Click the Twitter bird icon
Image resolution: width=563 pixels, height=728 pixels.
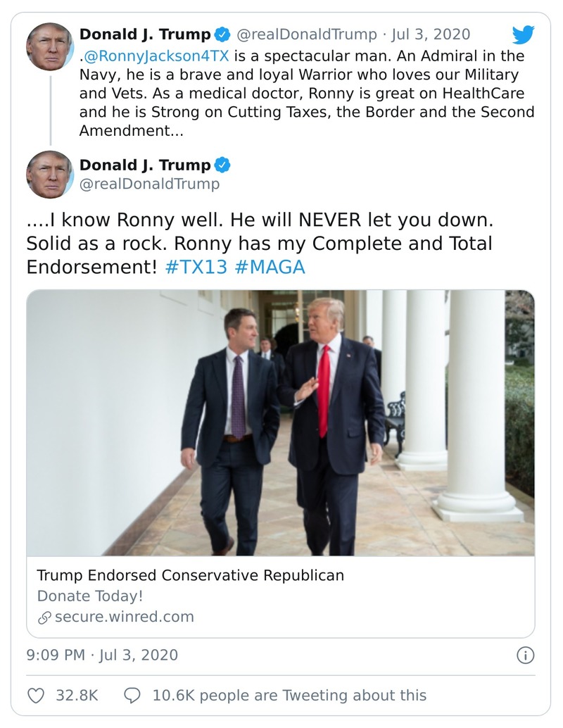[x=522, y=34]
